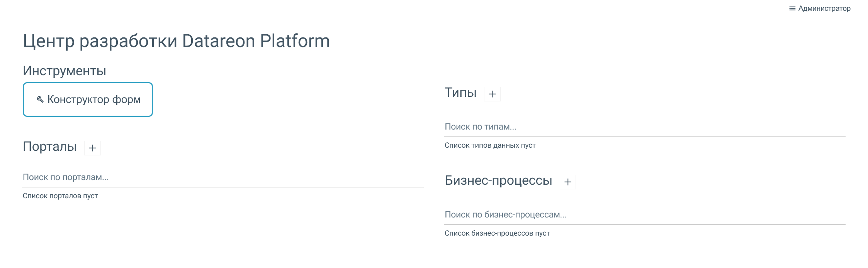
Task: Click the wrench icon in Конструктор форм
Action: pos(40,99)
